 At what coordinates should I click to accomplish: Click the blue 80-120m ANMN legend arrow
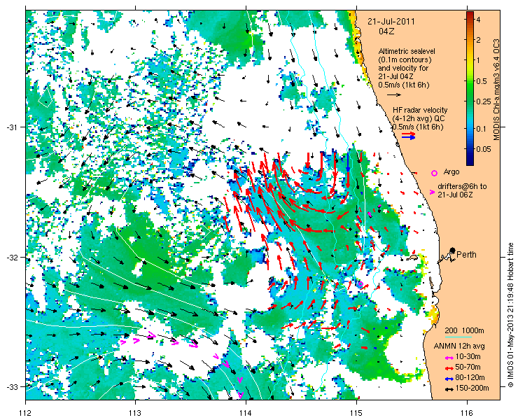[449, 379]
